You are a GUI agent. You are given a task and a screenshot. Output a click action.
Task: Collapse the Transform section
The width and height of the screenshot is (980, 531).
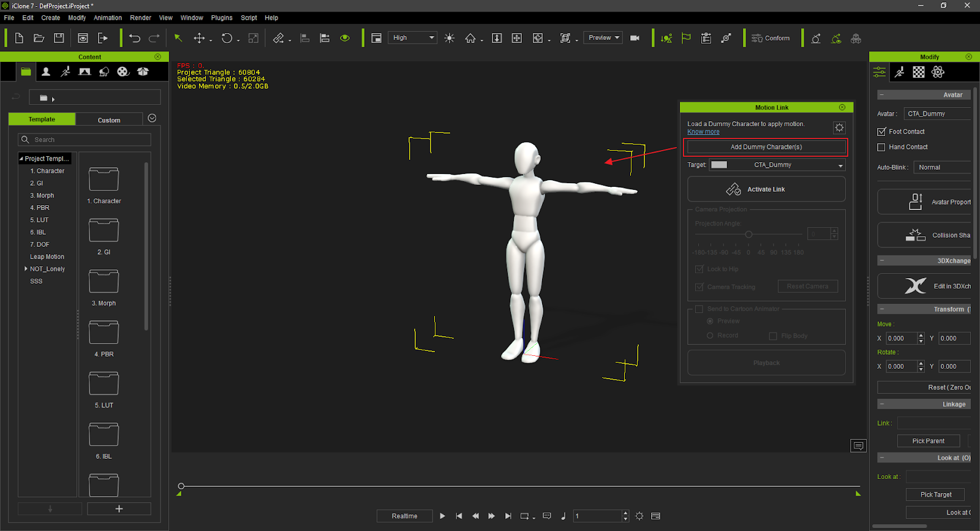(881, 309)
